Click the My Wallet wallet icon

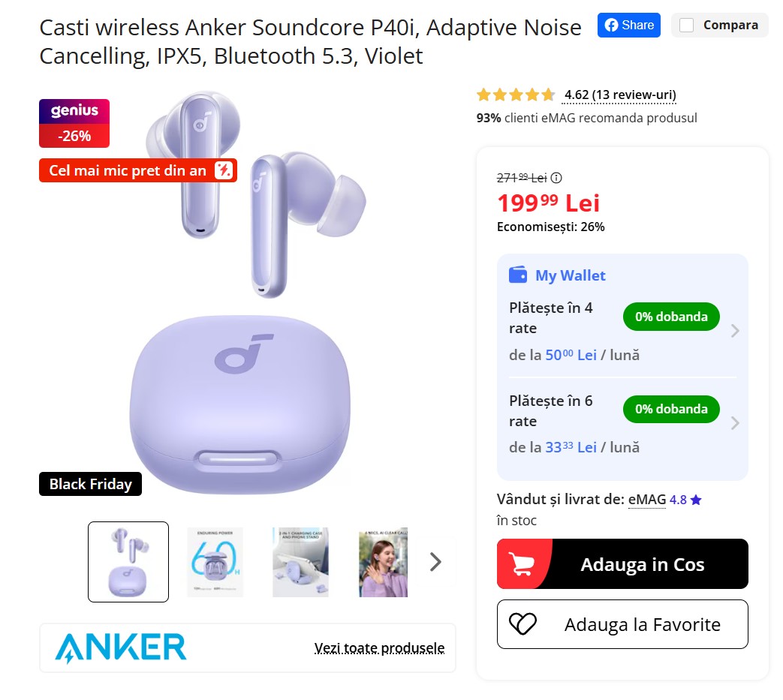(x=518, y=275)
